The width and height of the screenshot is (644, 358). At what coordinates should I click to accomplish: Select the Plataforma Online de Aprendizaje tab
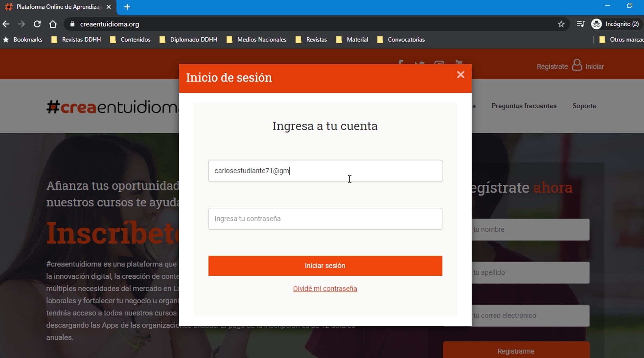58,7
